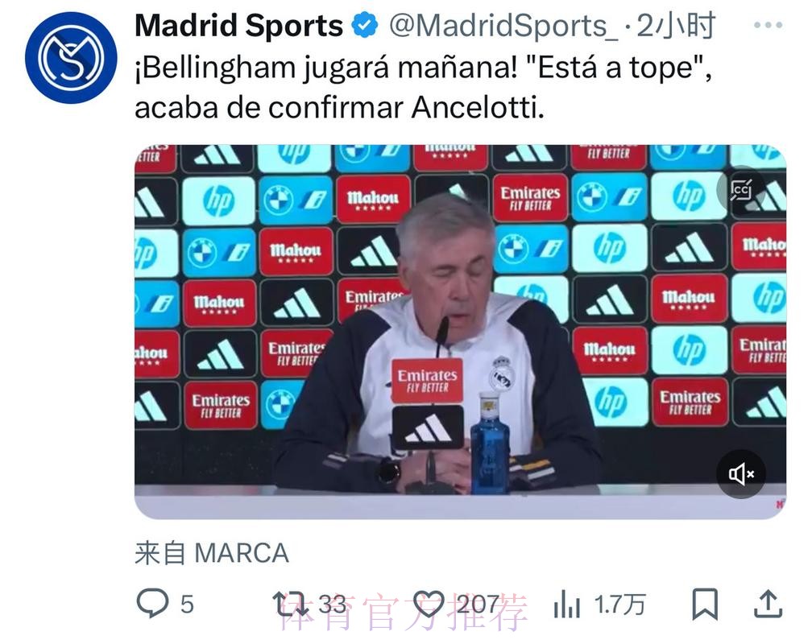This screenshot has height=644, width=812.
Task: Like the tweet with heart icon
Action: pos(429,604)
